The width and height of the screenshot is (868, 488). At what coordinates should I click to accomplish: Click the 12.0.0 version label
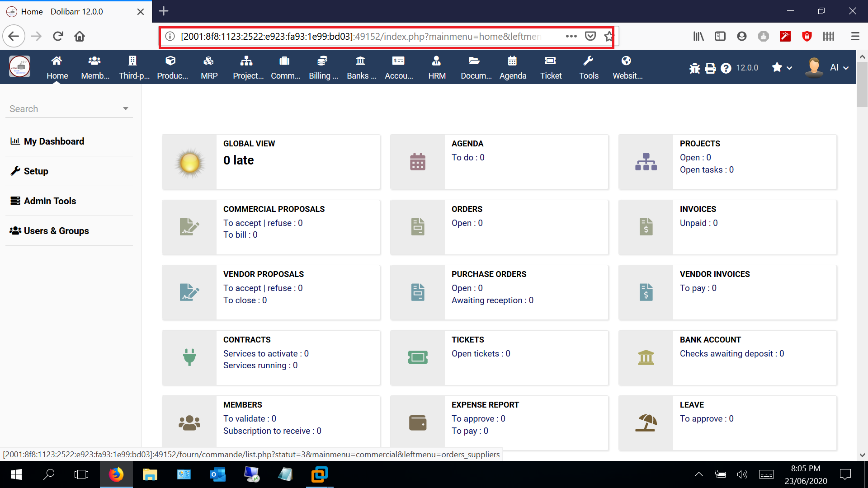click(x=747, y=68)
